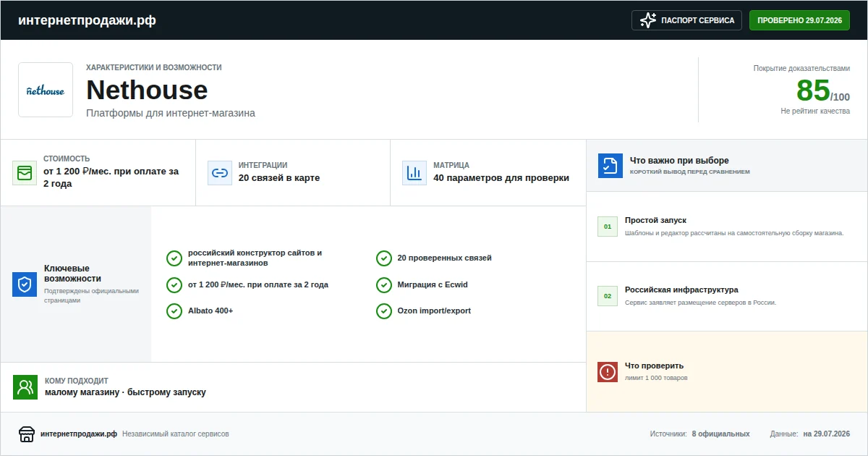The height and width of the screenshot is (456, 868).
Task: Click 40 параметров для проверки text
Action: (x=501, y=178)
